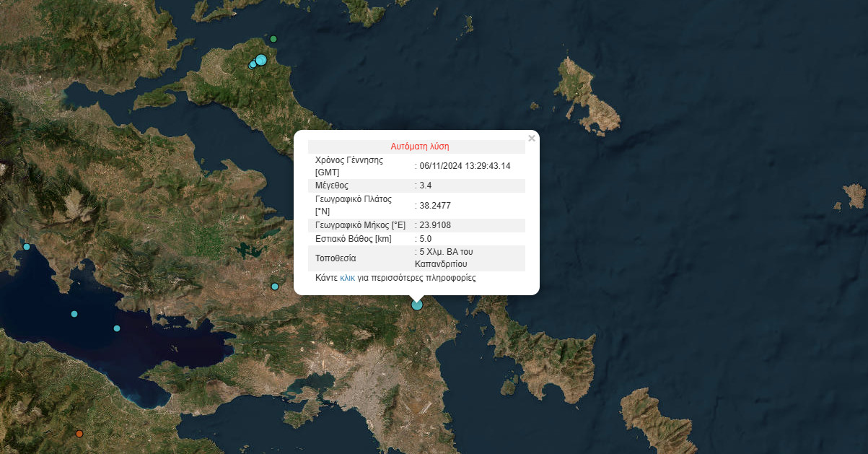Select the largest cyan marker on northern Evia
This screenshot has width=868, height=454.
coord(261,60)
